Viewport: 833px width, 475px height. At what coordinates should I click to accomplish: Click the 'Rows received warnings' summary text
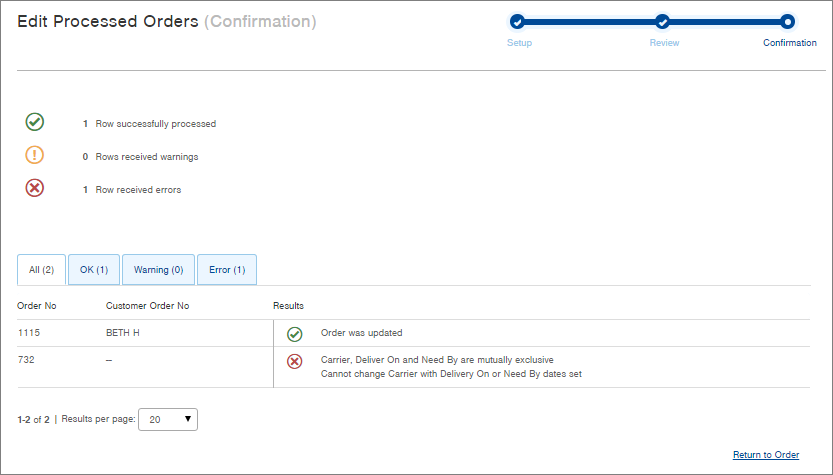147,157
